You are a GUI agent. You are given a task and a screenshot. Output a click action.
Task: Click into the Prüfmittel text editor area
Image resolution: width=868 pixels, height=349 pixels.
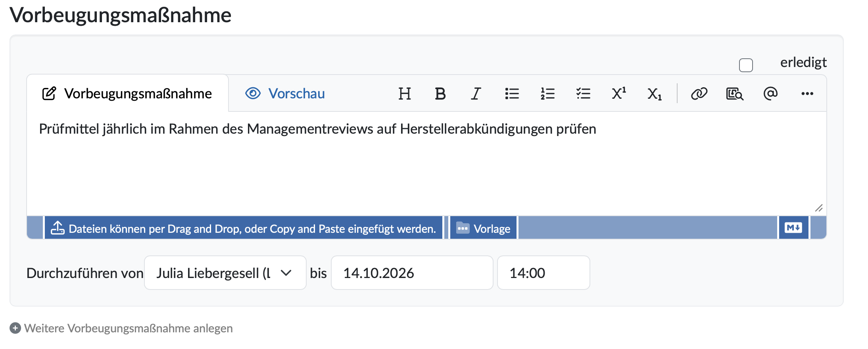(x=426, y=163)
